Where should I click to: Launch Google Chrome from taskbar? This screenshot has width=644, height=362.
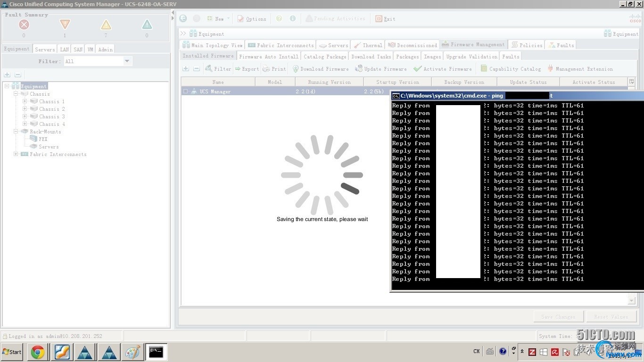(38, 352)
